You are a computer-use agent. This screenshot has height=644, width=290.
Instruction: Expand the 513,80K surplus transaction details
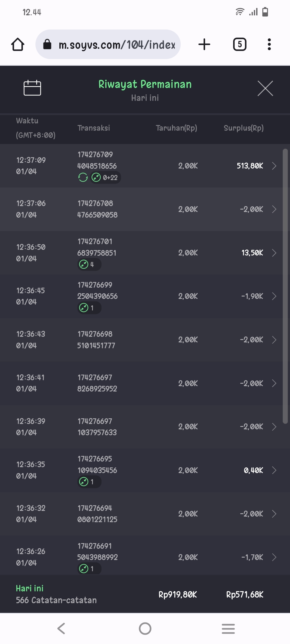coord(274,166)
